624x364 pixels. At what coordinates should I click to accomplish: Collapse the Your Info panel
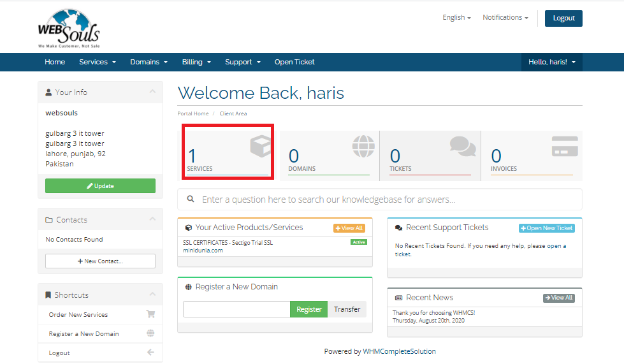[152, 92]
